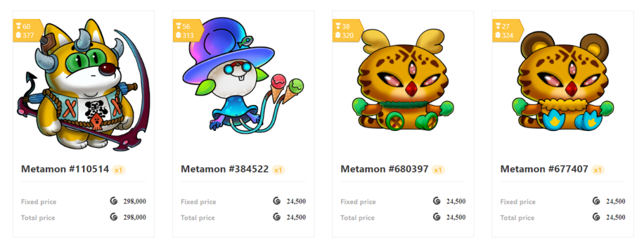Click the fixed price 24,500 on Metamon #680397

[456, 202]
